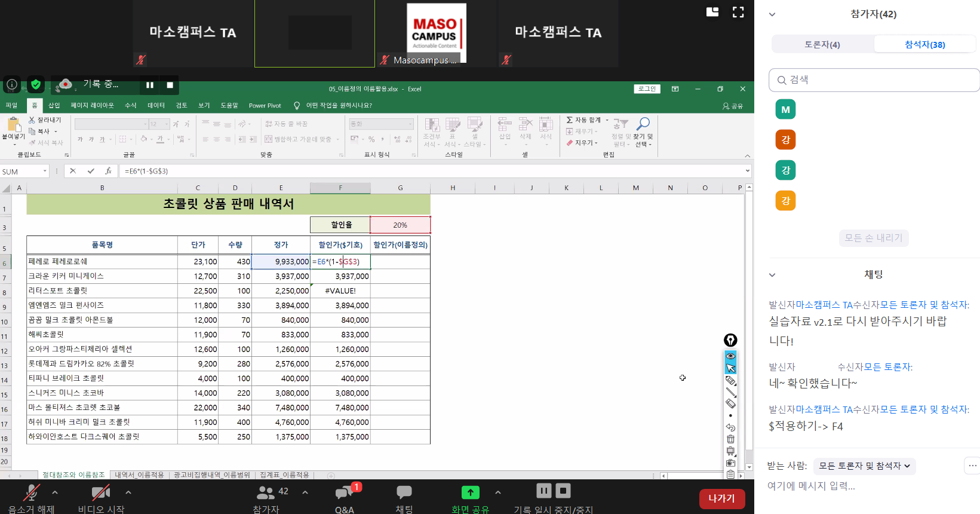Switch to the 토론자(4) tab

click(x=822, y=44)
